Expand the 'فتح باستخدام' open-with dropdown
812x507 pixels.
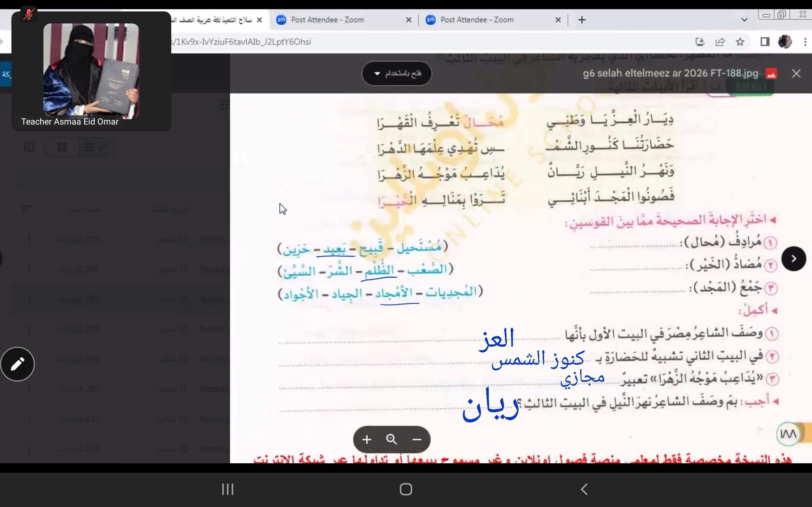tap(396, 74)
